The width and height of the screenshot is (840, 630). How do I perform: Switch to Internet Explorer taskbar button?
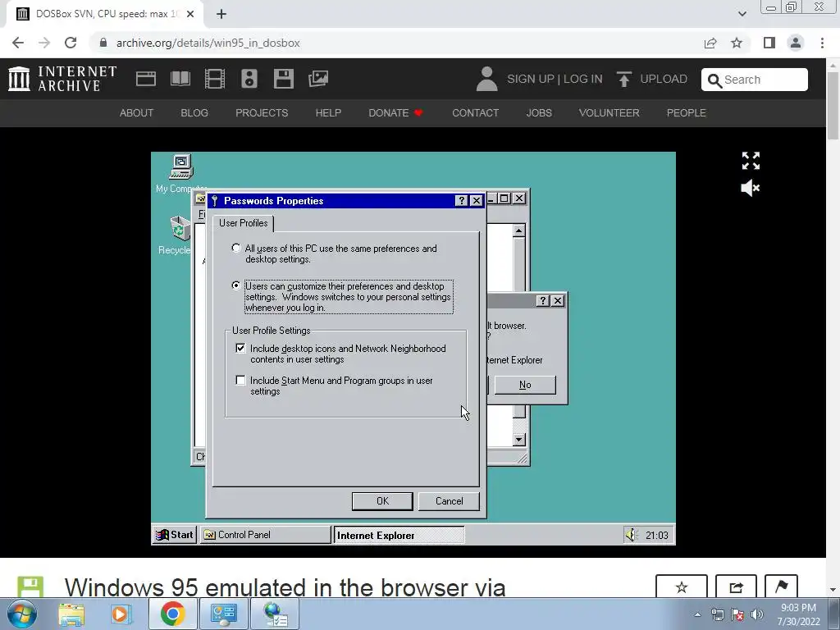pyautogui.click(x=399, y=535)
